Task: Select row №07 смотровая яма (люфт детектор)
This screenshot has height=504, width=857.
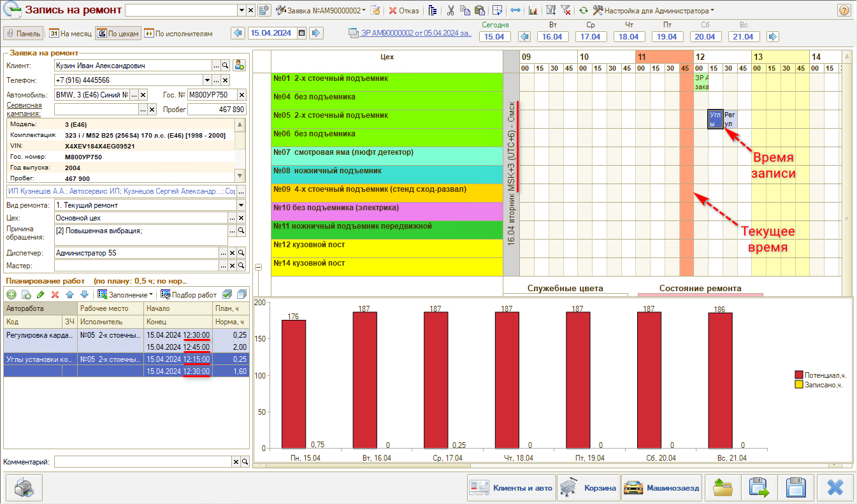Action: click(387, 156)
